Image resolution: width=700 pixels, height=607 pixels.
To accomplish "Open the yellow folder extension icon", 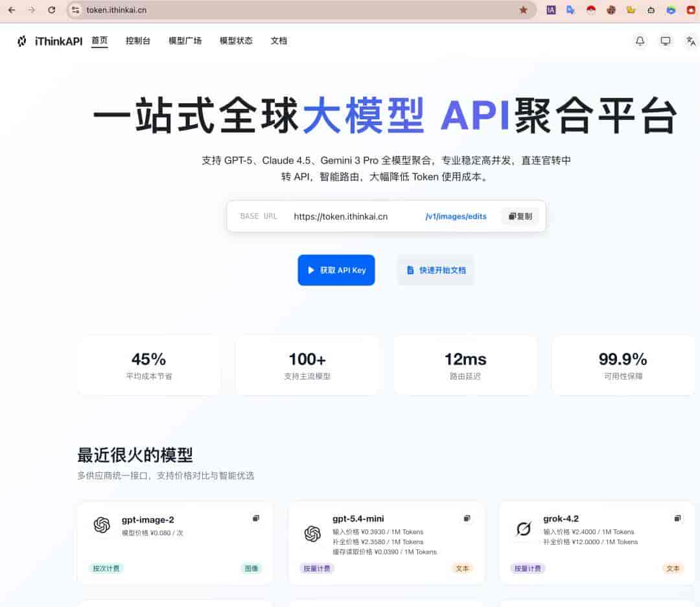I will (x=631, y=10).
